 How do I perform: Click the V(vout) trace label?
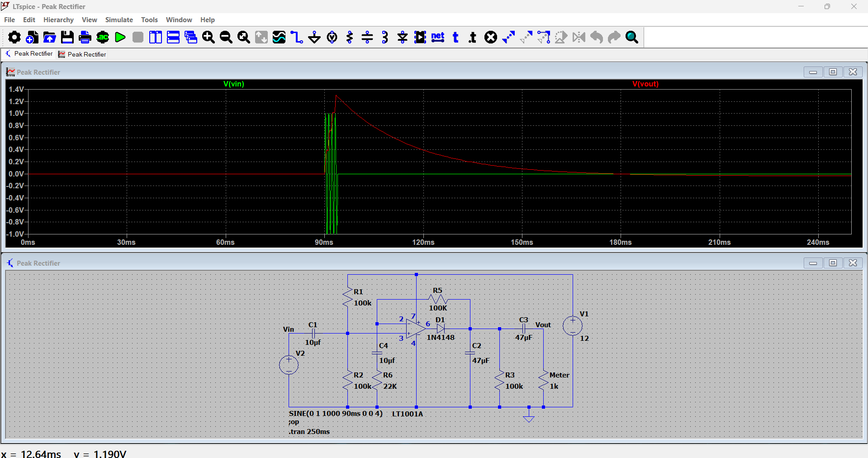coord(645,84)
